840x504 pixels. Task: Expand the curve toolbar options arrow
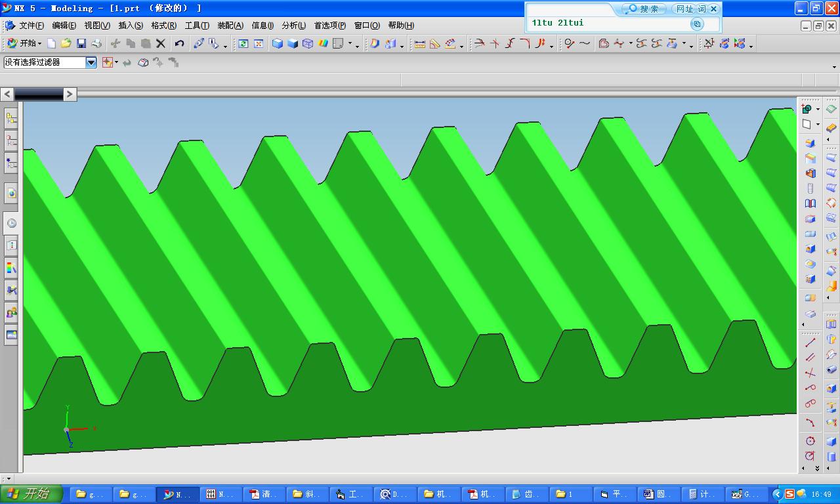pyautogui.click(x=551, y=45)
